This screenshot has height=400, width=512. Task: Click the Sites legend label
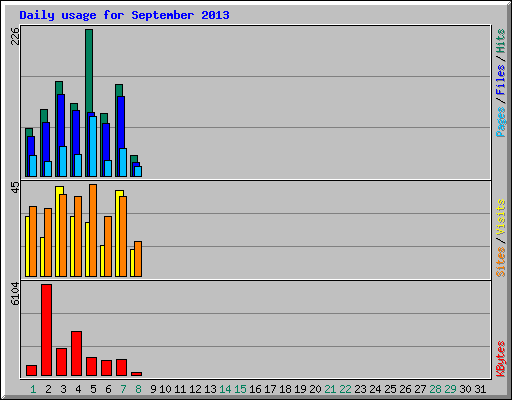click(x=501, y=262)
